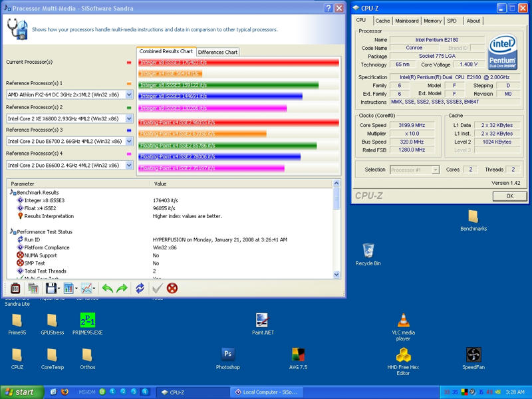Click the Parameter column header
The image size is (532, 399).
[x=79, y=184]
